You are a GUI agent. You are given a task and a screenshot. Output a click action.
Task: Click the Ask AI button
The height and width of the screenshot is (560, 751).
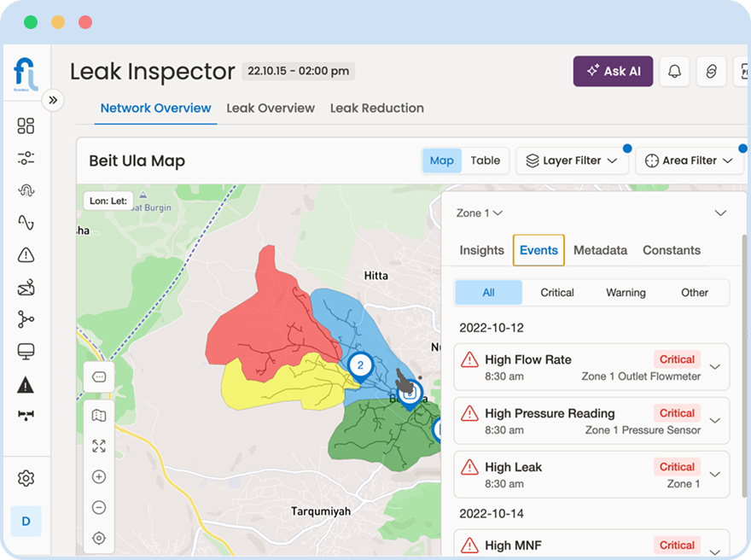tap(613, 72)
